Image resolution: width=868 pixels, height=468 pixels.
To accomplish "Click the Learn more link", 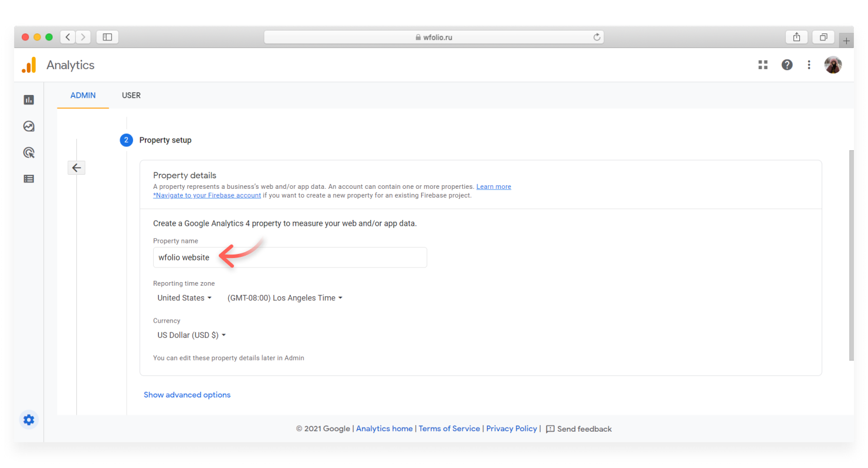I will coord(493,186).
